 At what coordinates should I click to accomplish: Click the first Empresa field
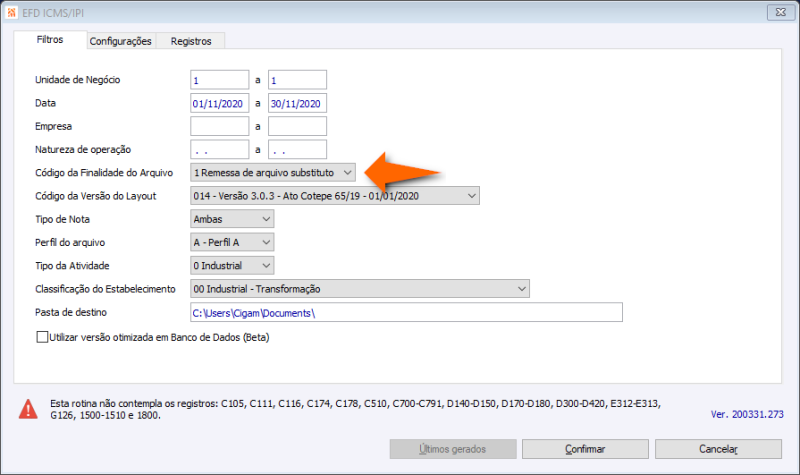pos(219,127)
